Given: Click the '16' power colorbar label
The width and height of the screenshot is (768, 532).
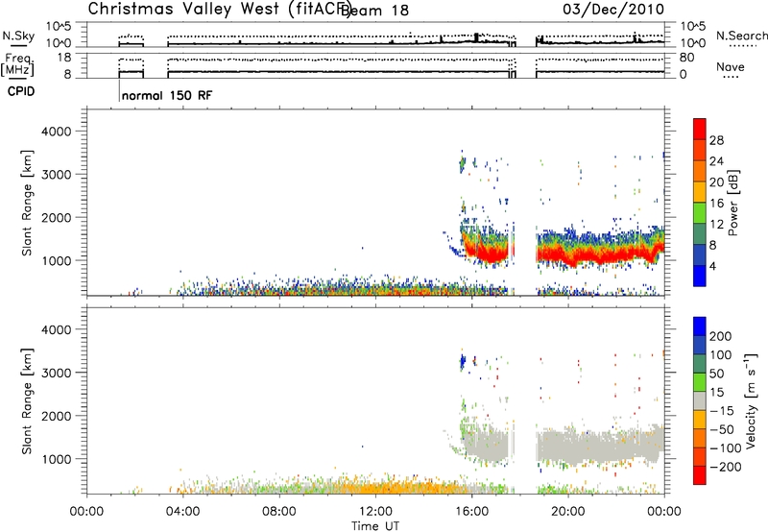Looking at the screenshot, I should 716,204.
